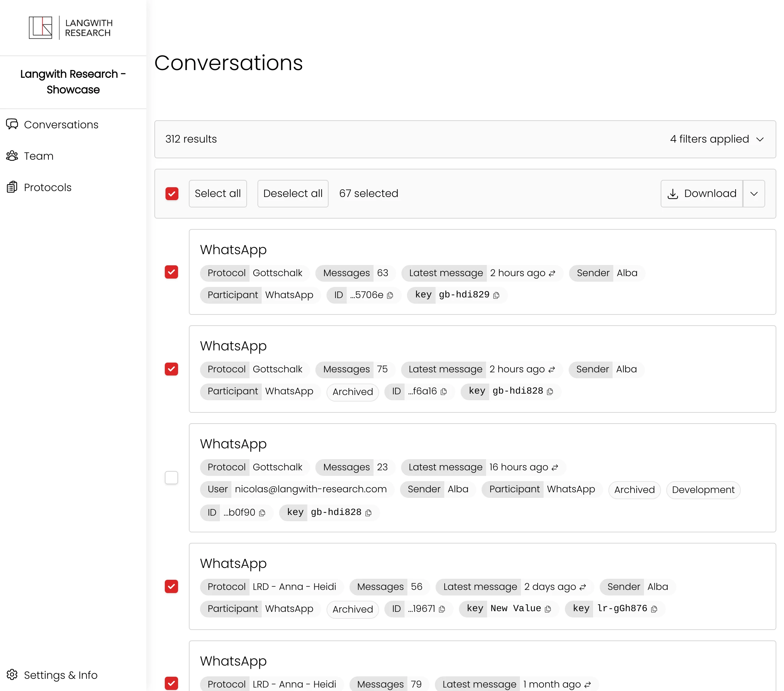Copy the ID ...5706e using its copy icon
The width and height of the screenshot is (784, 691).
click(x=391, y=295)
